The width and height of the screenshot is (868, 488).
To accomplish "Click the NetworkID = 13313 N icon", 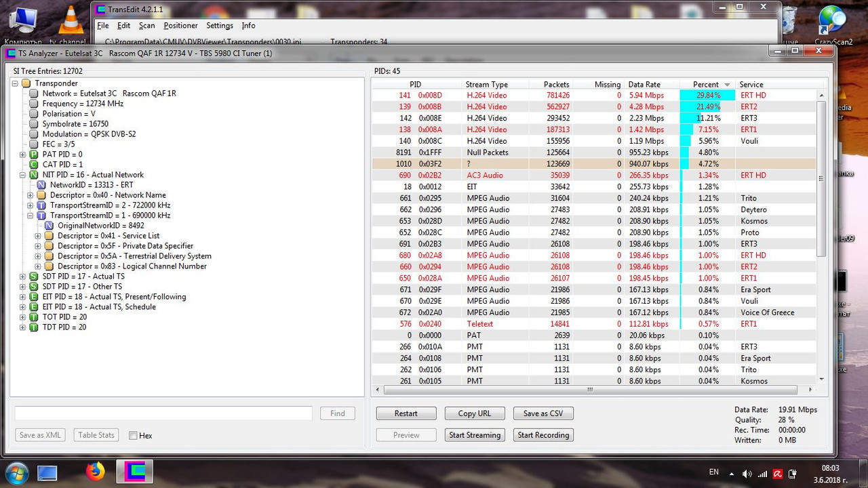I will pyautogui.click(x=41, y=185).
